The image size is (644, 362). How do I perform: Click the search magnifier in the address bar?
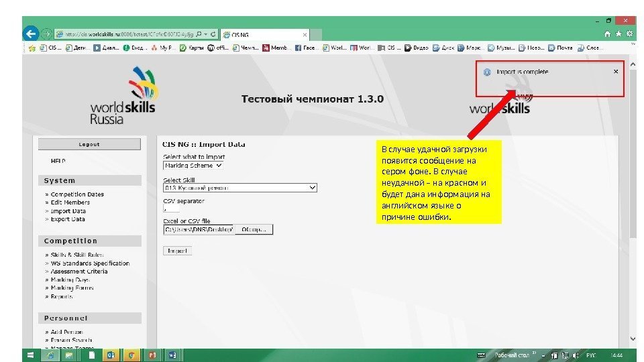199,34
